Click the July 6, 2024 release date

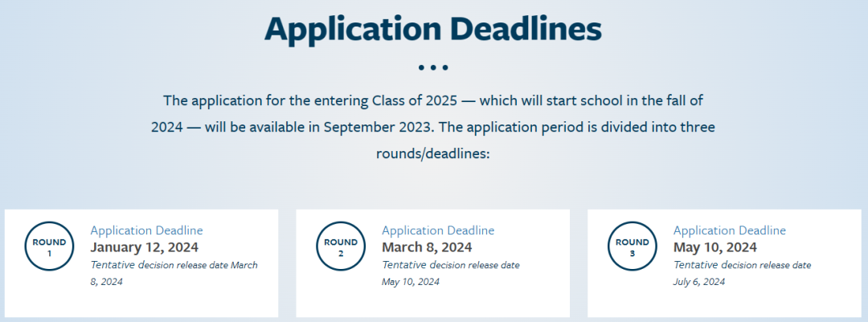tap(699, 282)
